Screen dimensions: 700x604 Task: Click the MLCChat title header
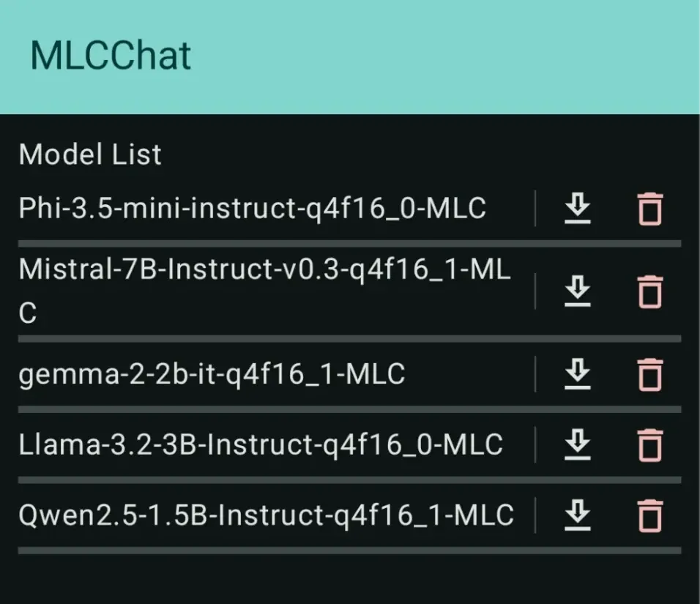(x=111, y=54)
